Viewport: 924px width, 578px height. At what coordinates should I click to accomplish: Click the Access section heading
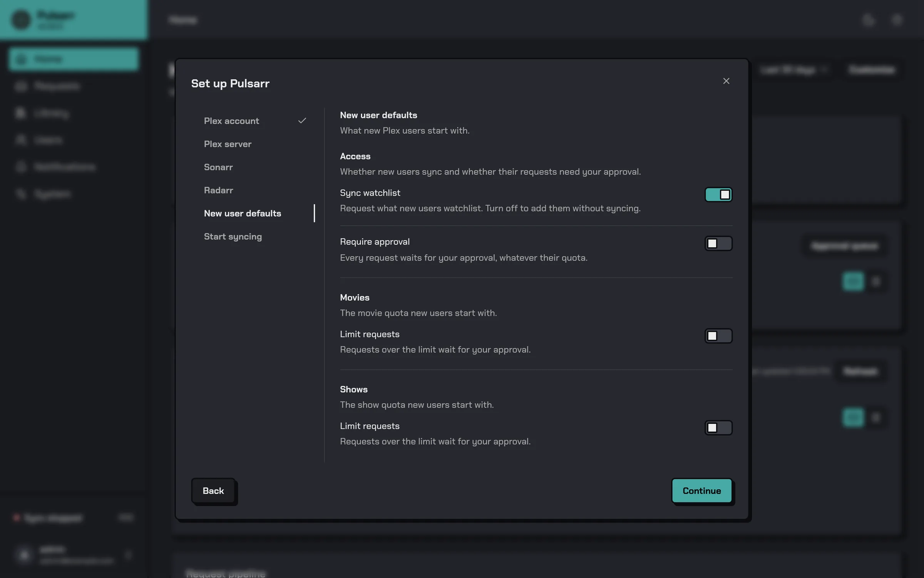pyautogui.click(x=355, y=156)
